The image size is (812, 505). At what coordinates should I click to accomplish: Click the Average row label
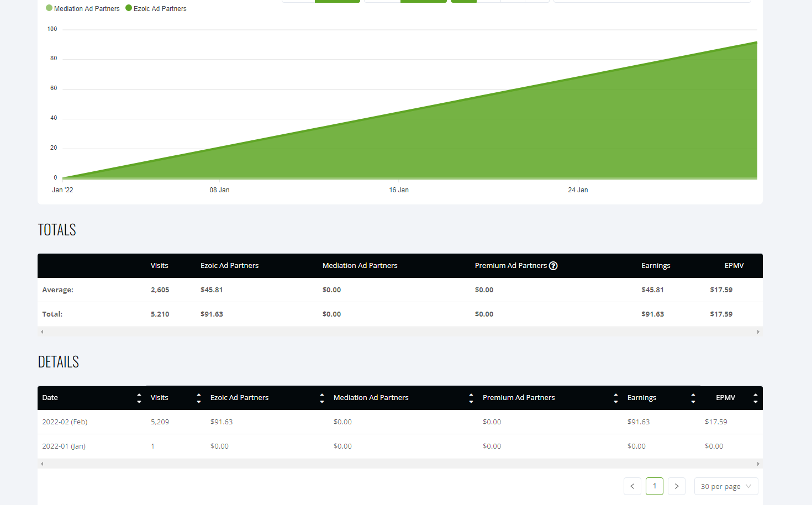[57, 290]
